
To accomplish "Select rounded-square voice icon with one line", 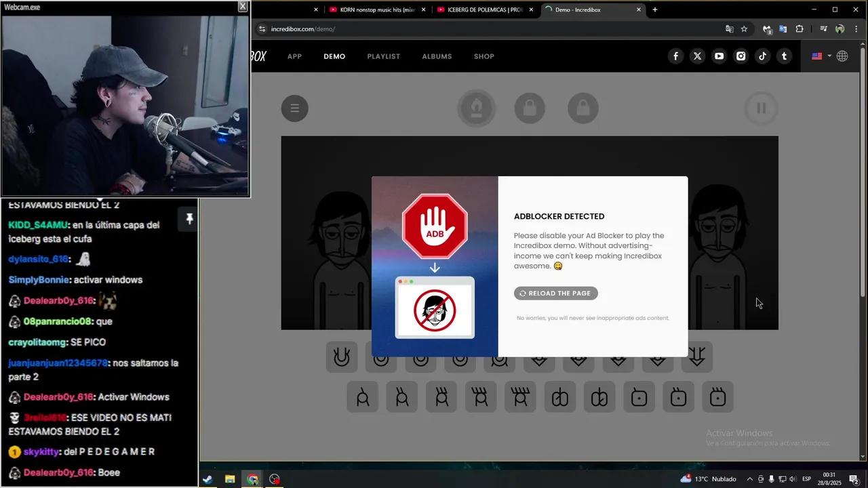I will pyautogui.click(x=639, y=397).
